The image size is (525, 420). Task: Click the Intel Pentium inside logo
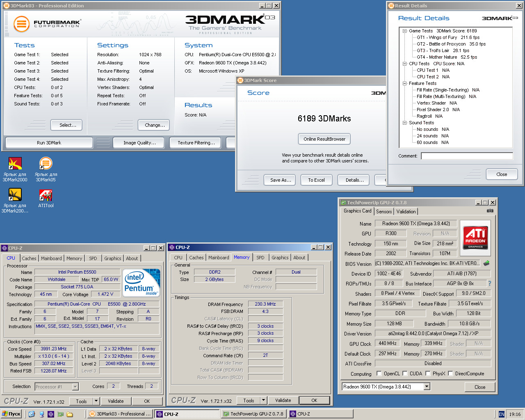(x=141, y=283)
